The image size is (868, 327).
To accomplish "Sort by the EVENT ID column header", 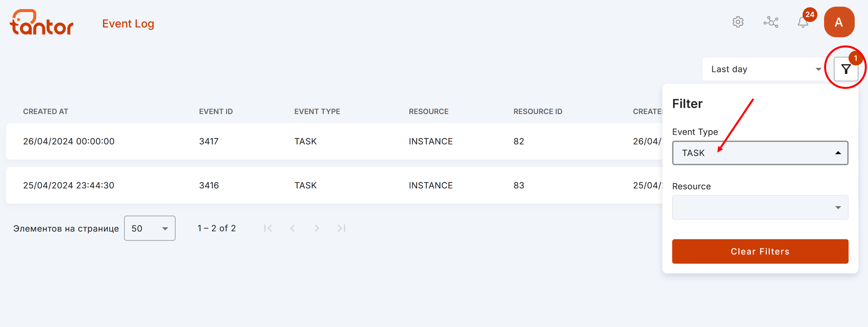I will pyautogui.click(x=216, y=112).
